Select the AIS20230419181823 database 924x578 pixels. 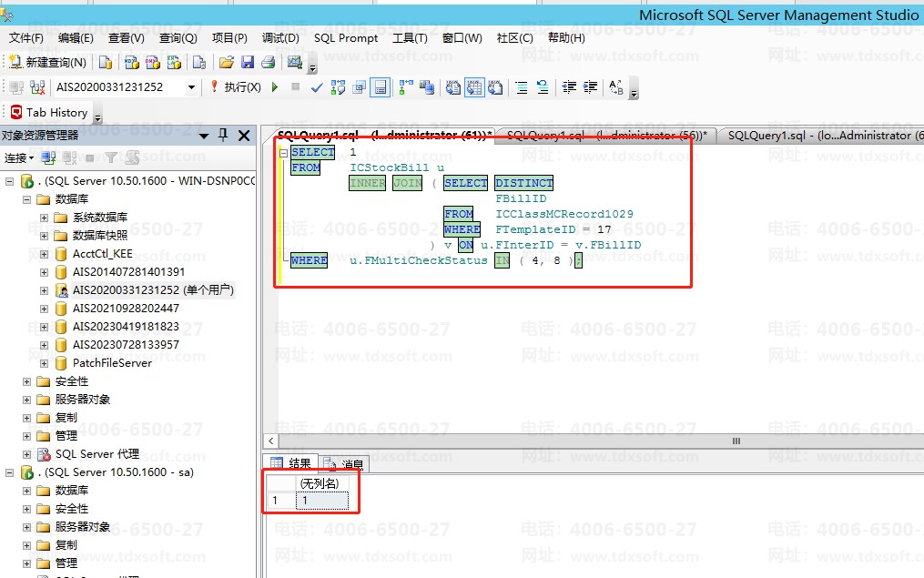(x=126, y=327)
